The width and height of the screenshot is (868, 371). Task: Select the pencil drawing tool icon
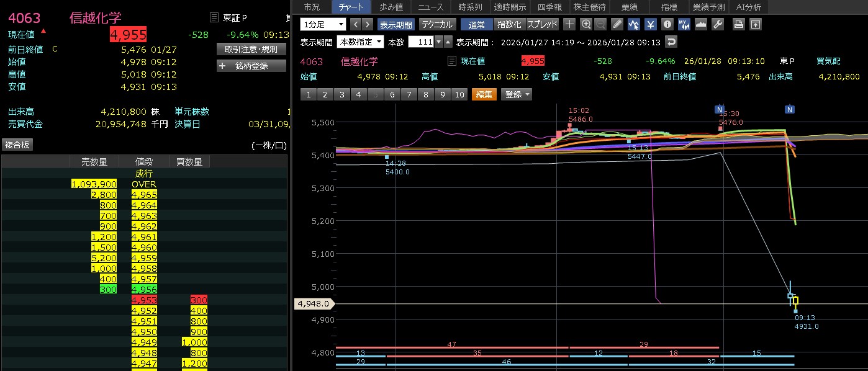coord(617,24)
